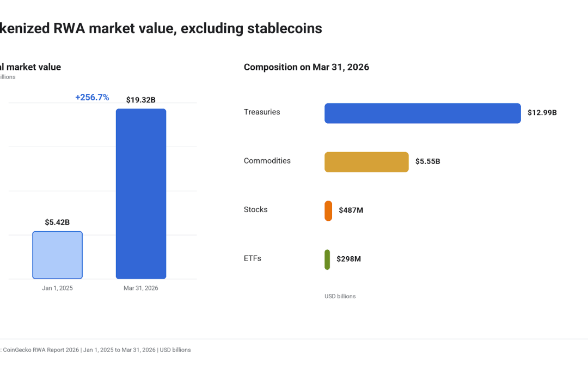The height and width of the screenshot is (368, 588).
Task: Select the green ETFs bar
Action: coord(327,260)
